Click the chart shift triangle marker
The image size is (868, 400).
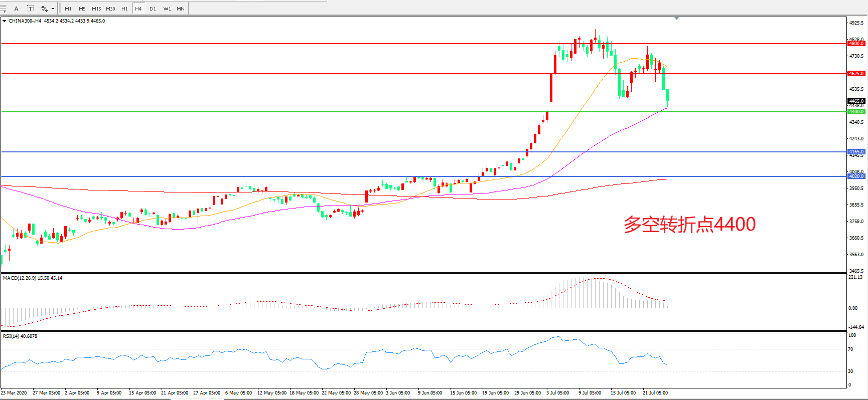click(x=676, y=18)
